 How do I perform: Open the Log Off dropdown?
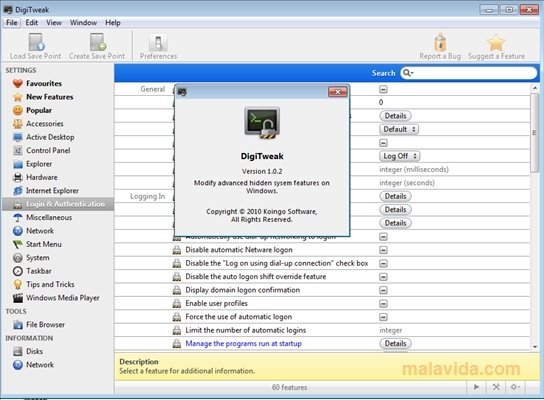400,156
